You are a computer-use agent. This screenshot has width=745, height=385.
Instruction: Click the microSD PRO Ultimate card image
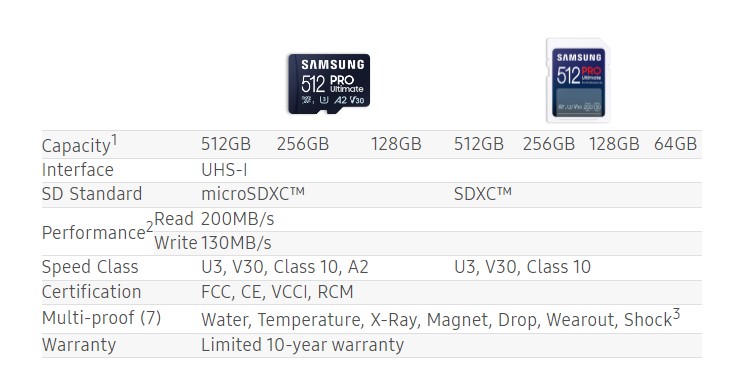coord(329,84)
